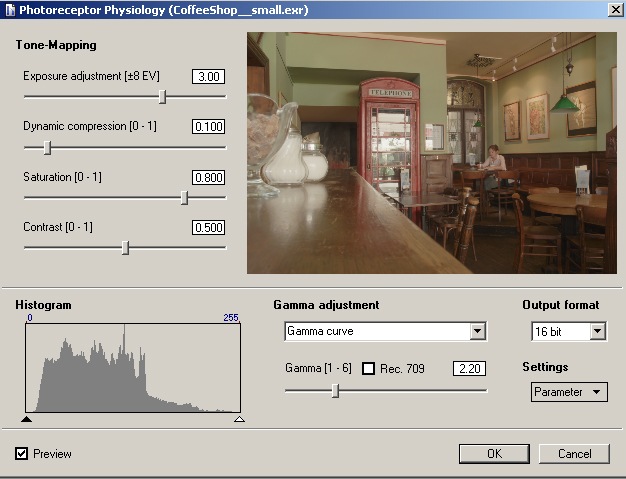Screen dimensions: 626x479
Task: Click the Exposure adjustment slider handle
Action: coord(162,97)
